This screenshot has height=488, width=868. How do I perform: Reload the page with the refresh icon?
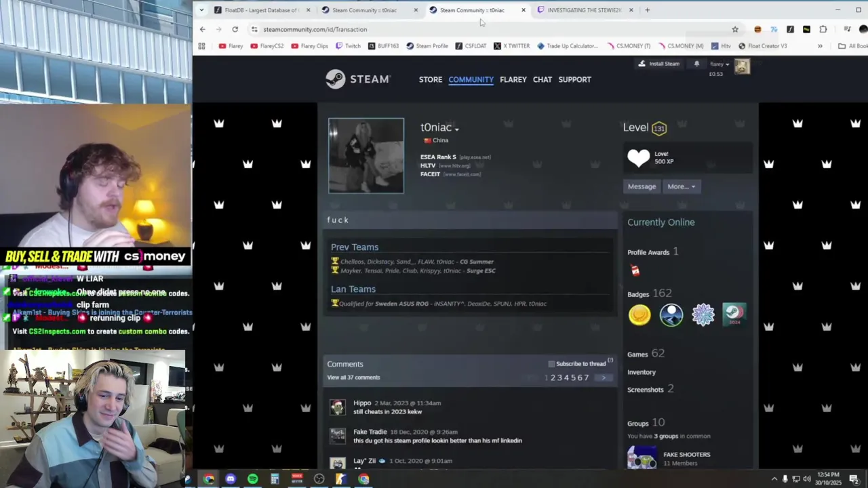[235, 29]
